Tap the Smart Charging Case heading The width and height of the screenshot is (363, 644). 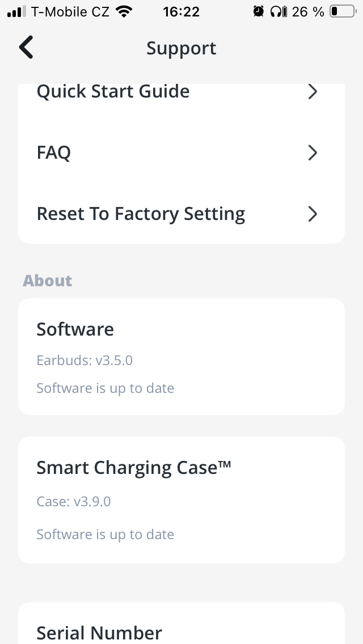[133, 468]
